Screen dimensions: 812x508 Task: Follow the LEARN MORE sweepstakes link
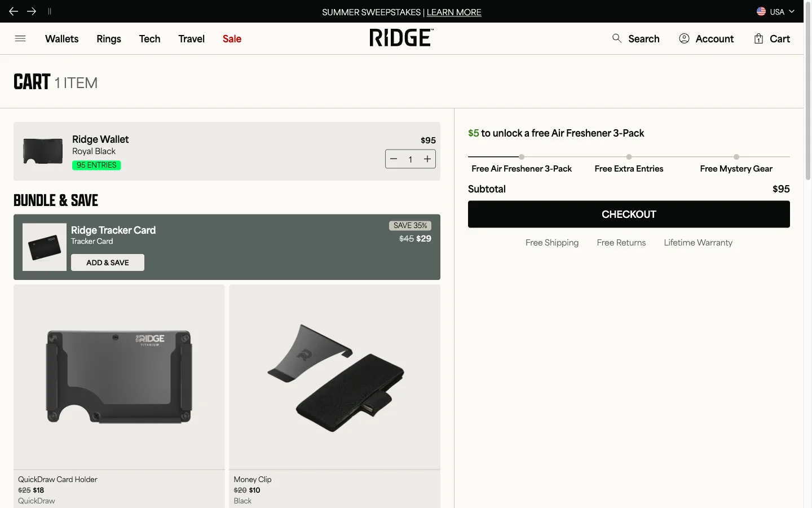454,12
